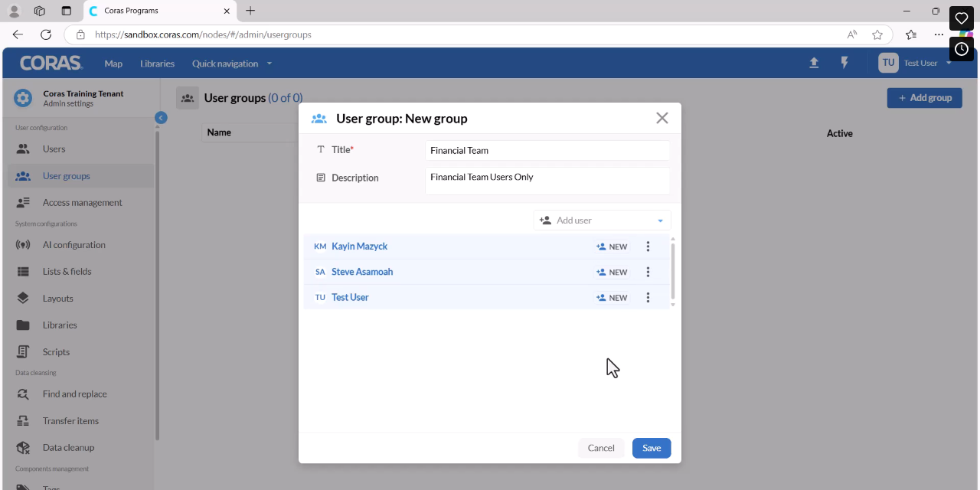
Task: Open the Find and replace icon
Action: click(23, 394)
